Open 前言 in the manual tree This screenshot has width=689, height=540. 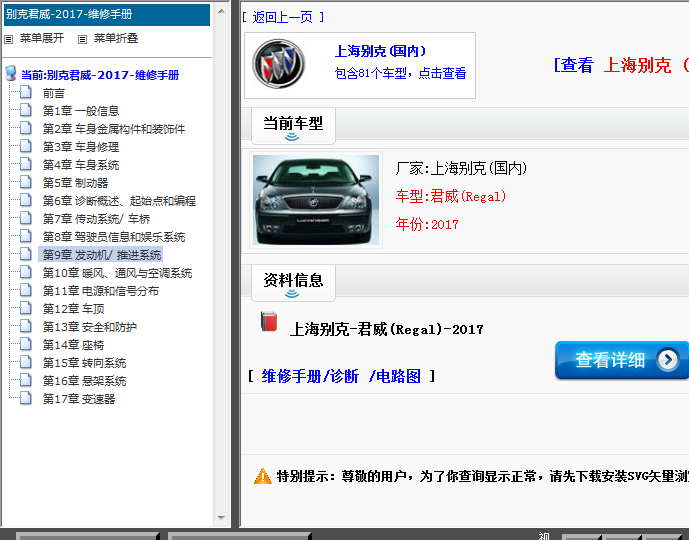(x=54, y=93)
